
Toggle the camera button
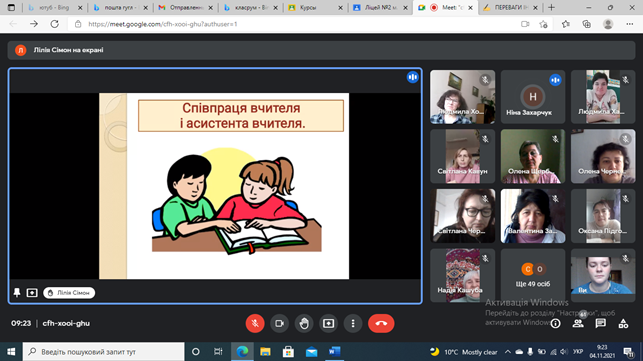pyautogui.click(x=279, y=323)
